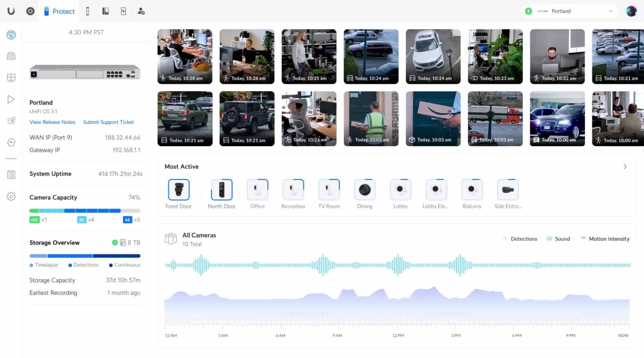Image resolution: width=644 pixels, height=358 pixels.
Task: Open the user admin management icon
Action: (x=141, y=11)
